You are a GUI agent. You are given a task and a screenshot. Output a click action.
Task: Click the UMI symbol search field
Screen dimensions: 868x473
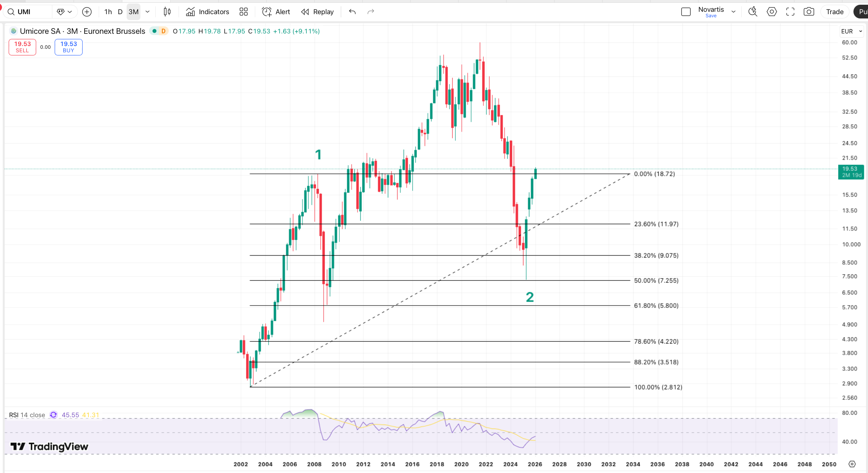[x=29, y=12]
